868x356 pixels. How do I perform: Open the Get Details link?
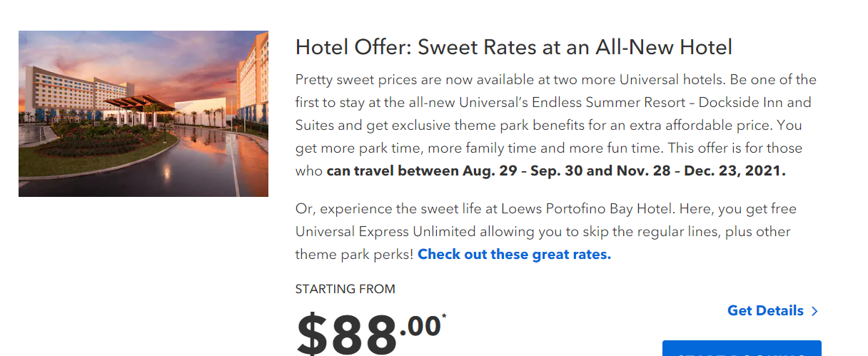click(765, 310)
